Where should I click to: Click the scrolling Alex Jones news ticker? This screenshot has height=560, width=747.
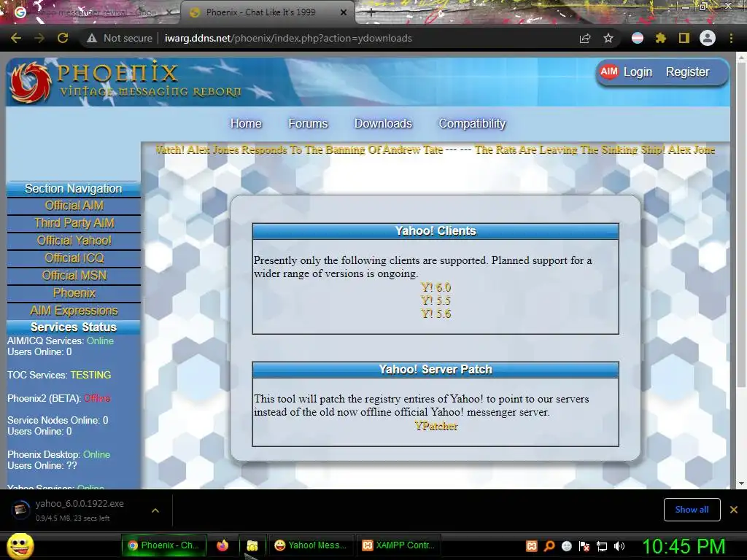[435, 149]
